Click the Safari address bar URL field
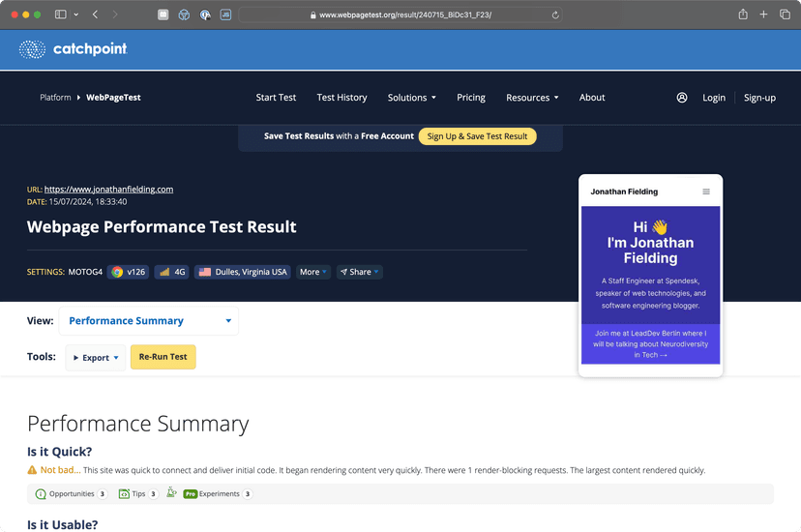The image size is (801, 532). (x=400, y=15)
